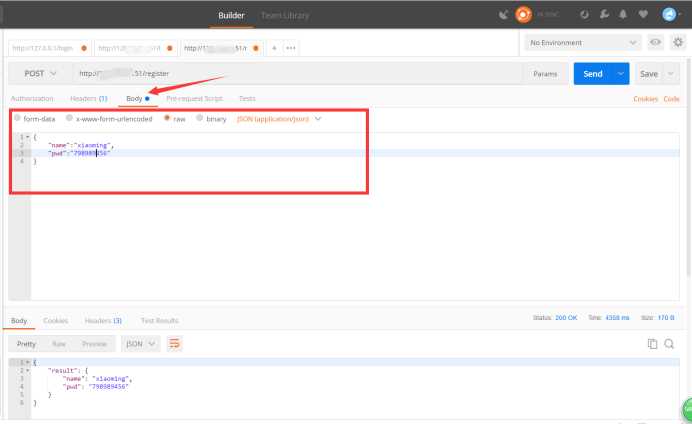The width and height of the screenshot is (692, 424).
Task: Click the response time value in ms
Action: 617,318
